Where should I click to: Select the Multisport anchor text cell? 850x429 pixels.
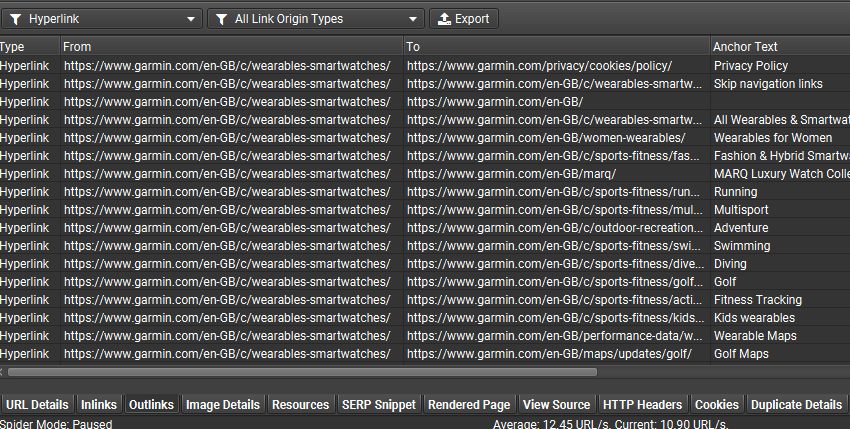click(780, 210)
